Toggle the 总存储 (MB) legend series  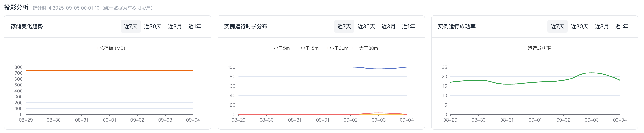[x=109, y=48]
